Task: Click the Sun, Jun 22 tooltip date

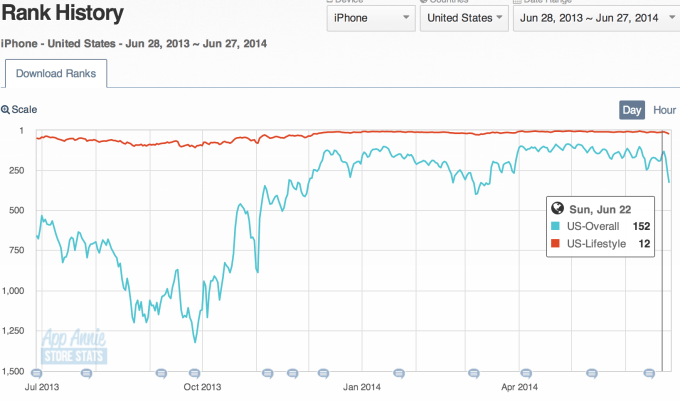Action: coord(599,209)
